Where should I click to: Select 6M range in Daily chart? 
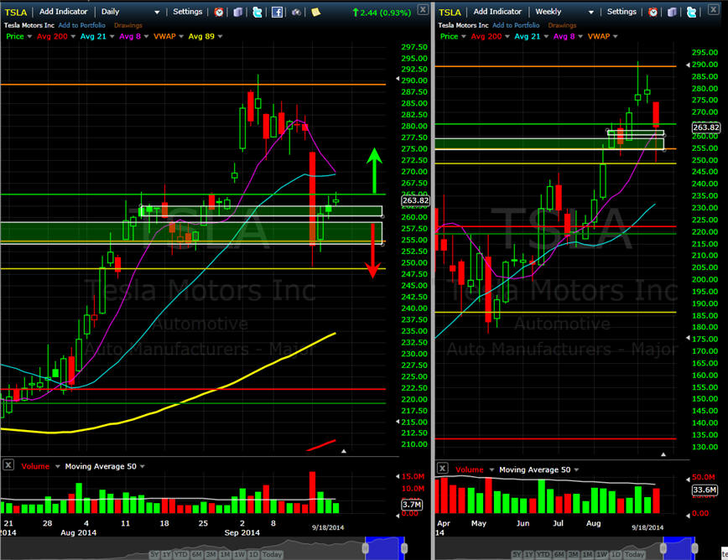point(197,554)
